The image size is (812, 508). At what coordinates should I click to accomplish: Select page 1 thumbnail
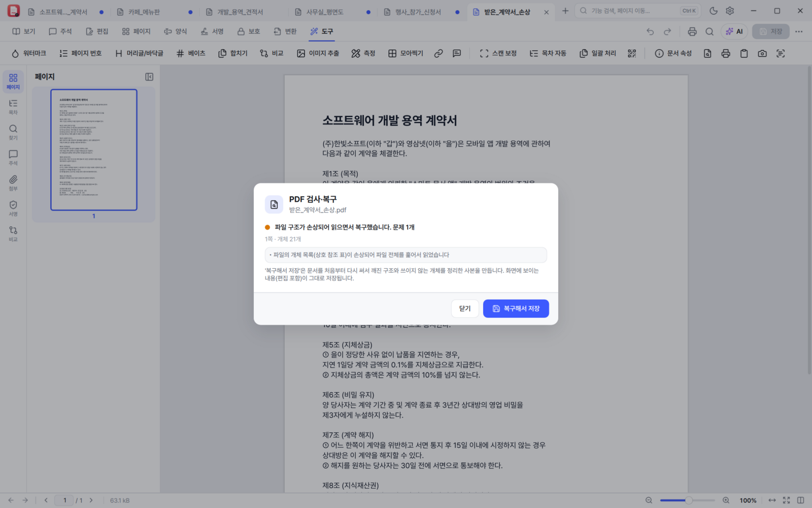[94, 150]
